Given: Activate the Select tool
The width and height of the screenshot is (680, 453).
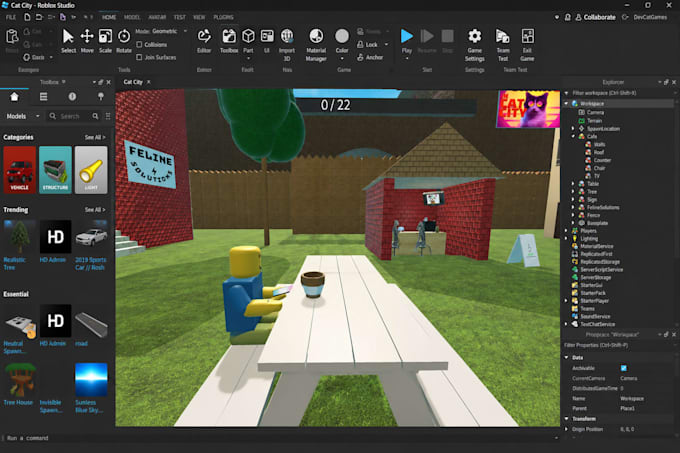Looking at the screenshot, I should [68, 41].
